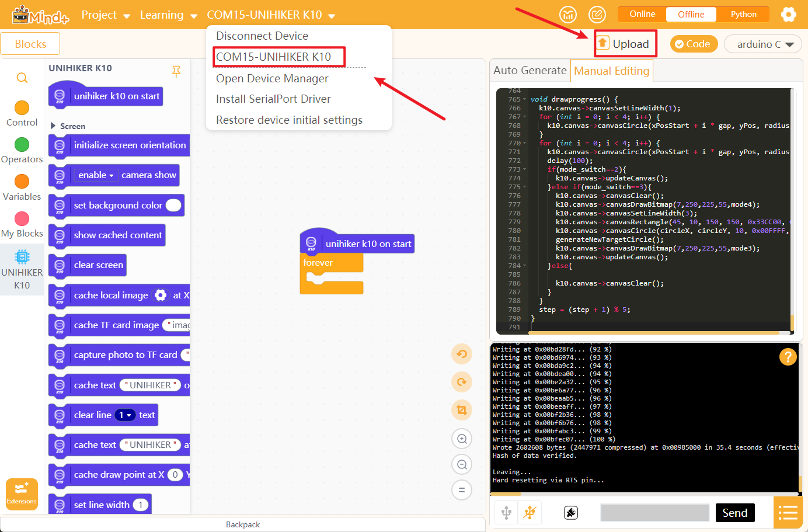808x532 pixels.
Task: Click the orange USB disconnect serial icon
Action: (x=530, y=513)
